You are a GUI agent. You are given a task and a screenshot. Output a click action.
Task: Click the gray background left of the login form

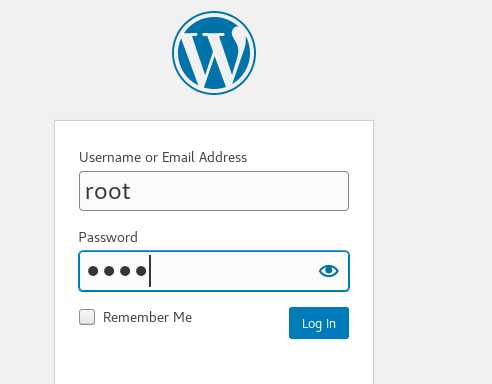click(x=27, y=233)
